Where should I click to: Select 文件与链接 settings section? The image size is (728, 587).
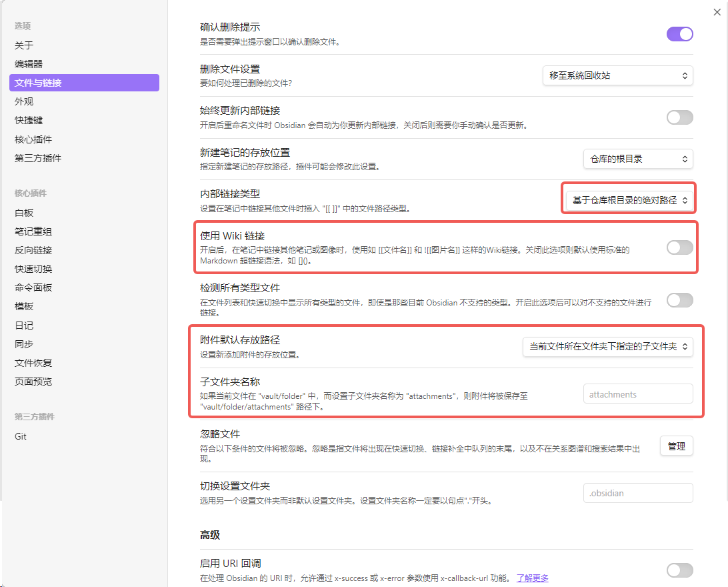(84, 83)
